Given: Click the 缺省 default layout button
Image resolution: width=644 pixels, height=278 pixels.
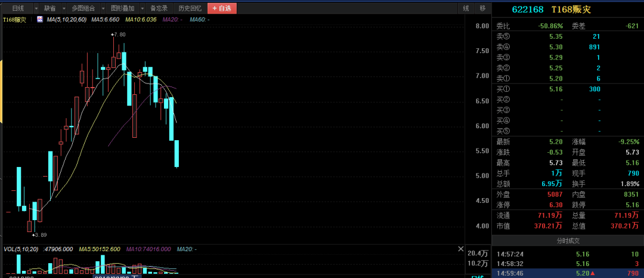Looking at the screenshot, I should tap(50, 8).
